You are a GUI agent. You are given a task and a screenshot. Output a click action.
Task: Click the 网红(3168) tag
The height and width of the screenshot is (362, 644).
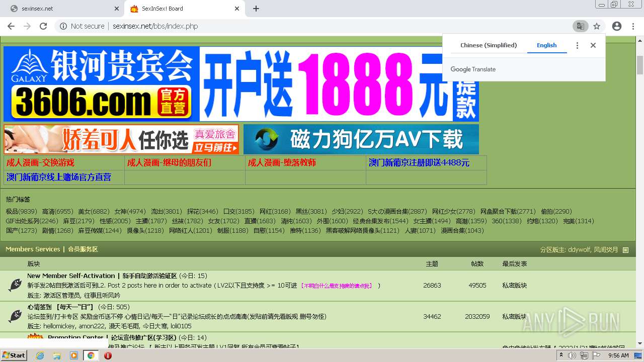click(275, 212)
